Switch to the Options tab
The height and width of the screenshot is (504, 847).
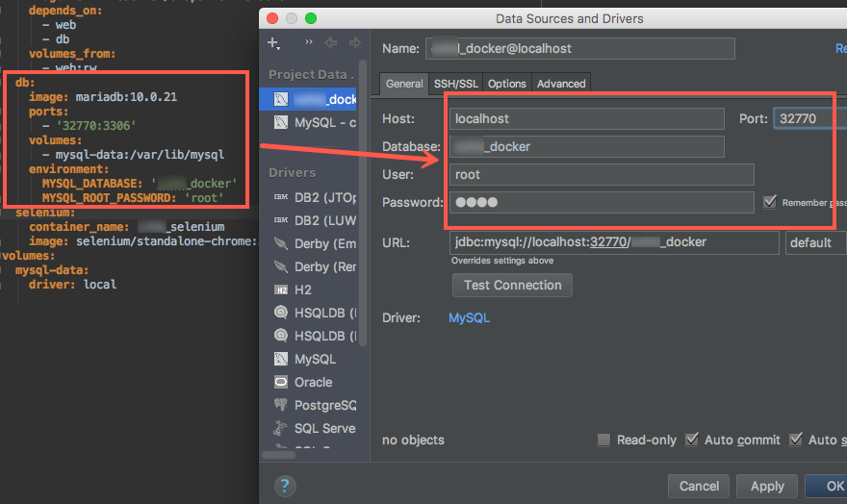[x=506, y=85]
